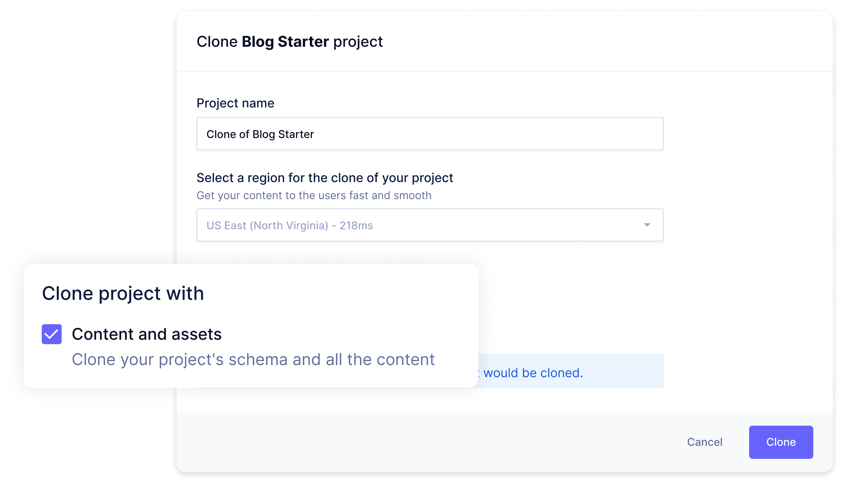Click the 'Select a region' heading label

325,178
